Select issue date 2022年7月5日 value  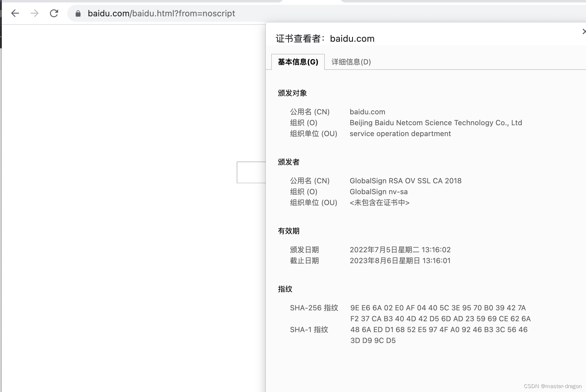(400, 250)
